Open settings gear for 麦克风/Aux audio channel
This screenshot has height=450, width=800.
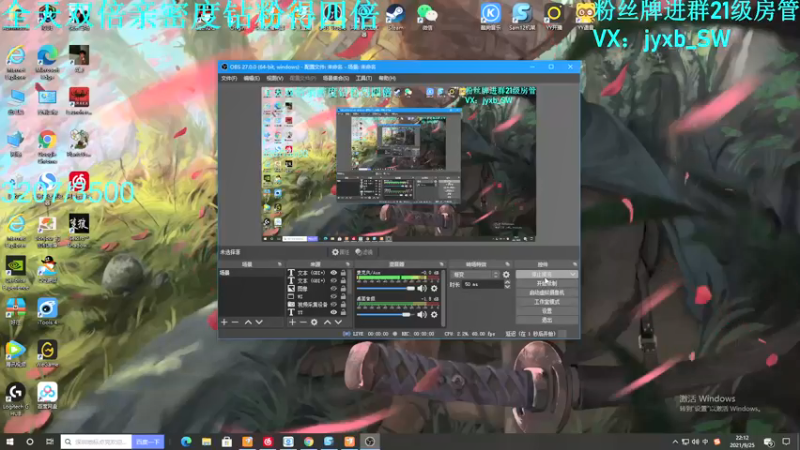pyautogui.click(x=434, y=289)
